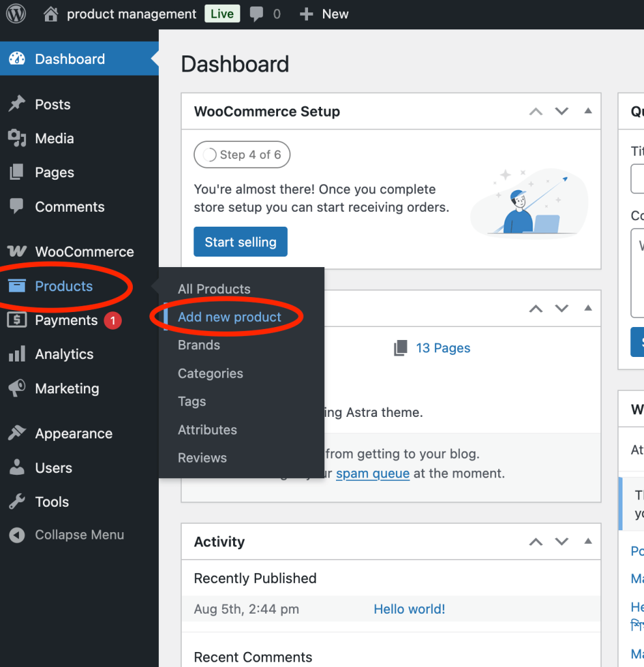
Task: Toggle the WooCommerce Setup panel triangle
Action: pos(588,111)
